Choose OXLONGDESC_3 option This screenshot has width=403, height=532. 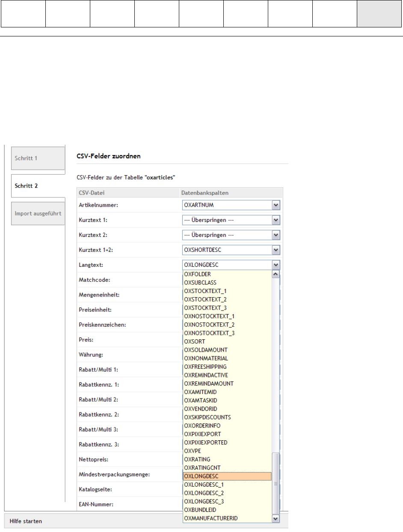click(227, 502)
